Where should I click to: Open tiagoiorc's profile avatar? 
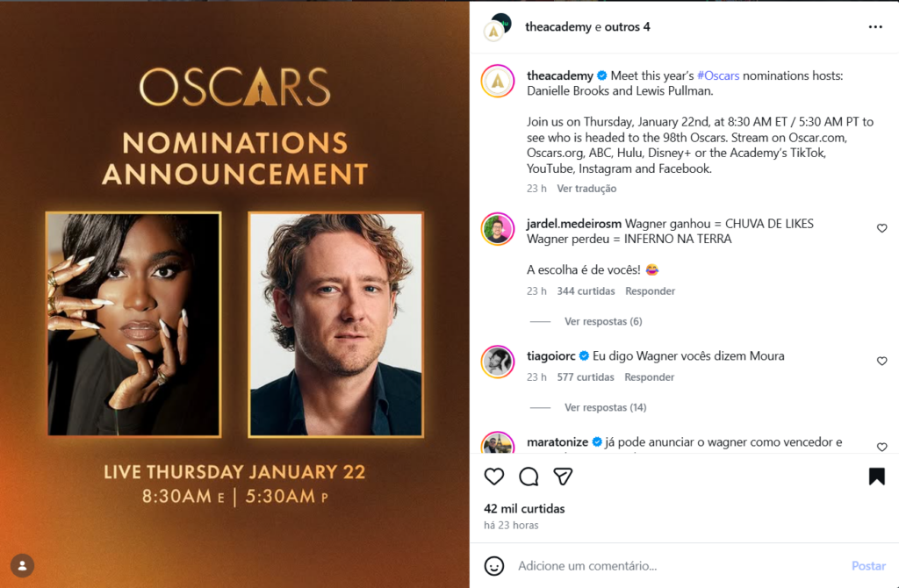(498, 362)
